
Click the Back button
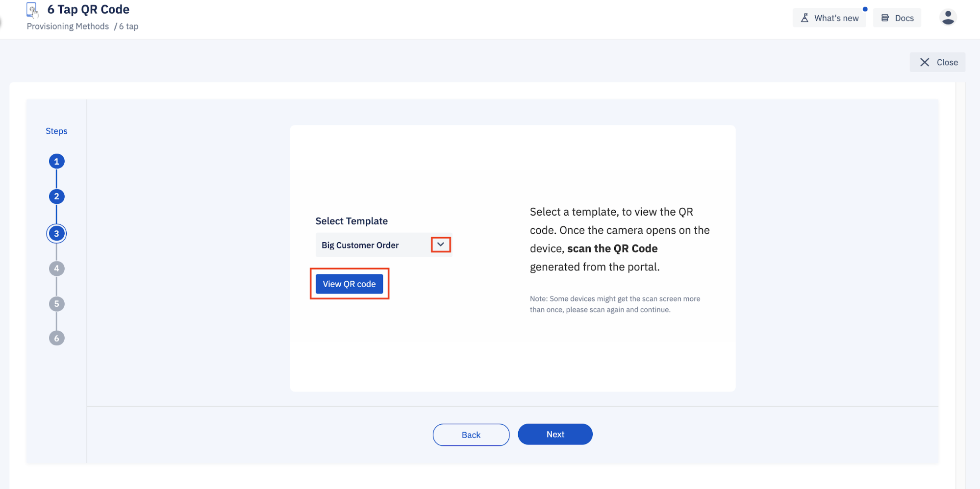coord(470,434)
